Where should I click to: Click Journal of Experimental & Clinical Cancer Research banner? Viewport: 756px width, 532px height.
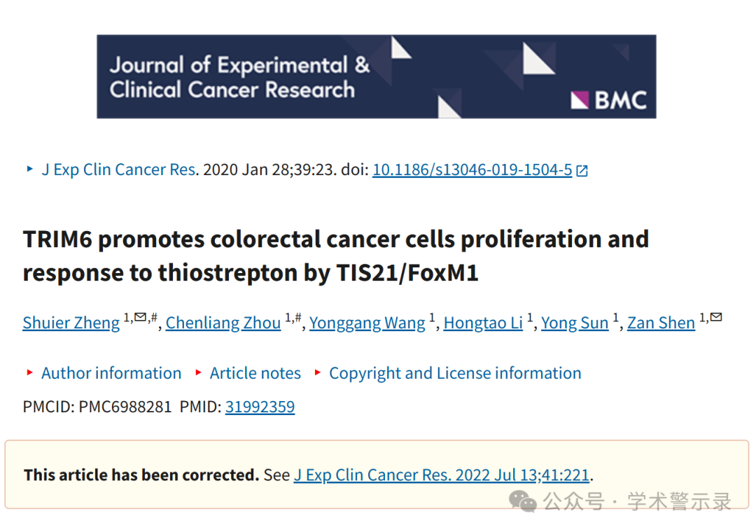376,76
